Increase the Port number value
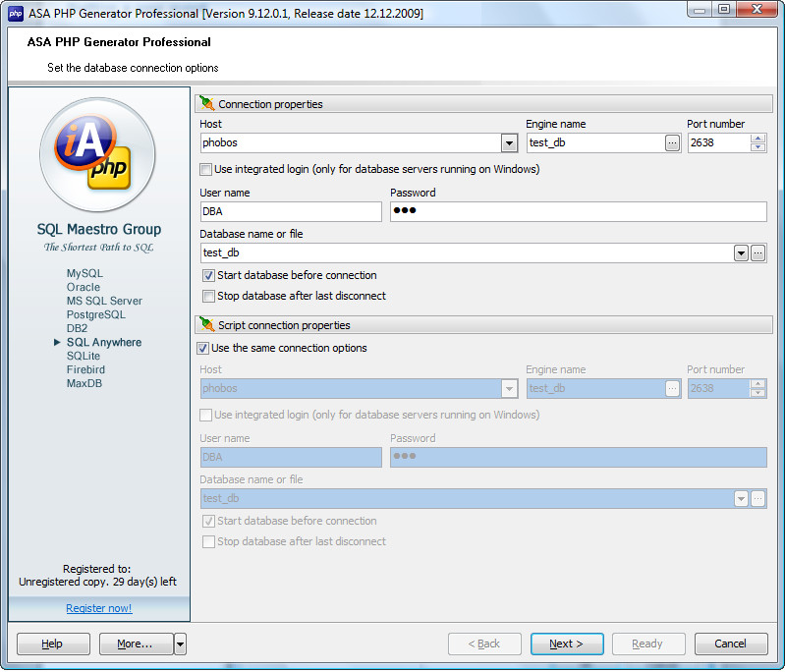Viewport: 785px width, 672px height. (757, 139)
